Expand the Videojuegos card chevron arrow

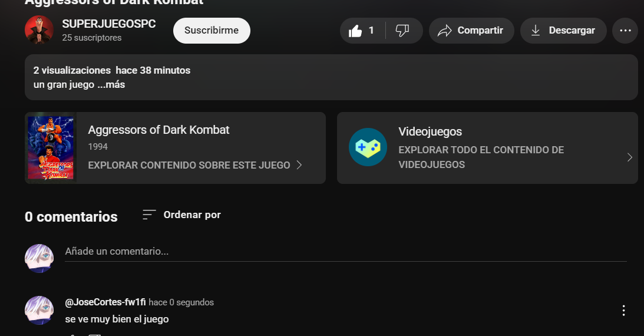629,157
